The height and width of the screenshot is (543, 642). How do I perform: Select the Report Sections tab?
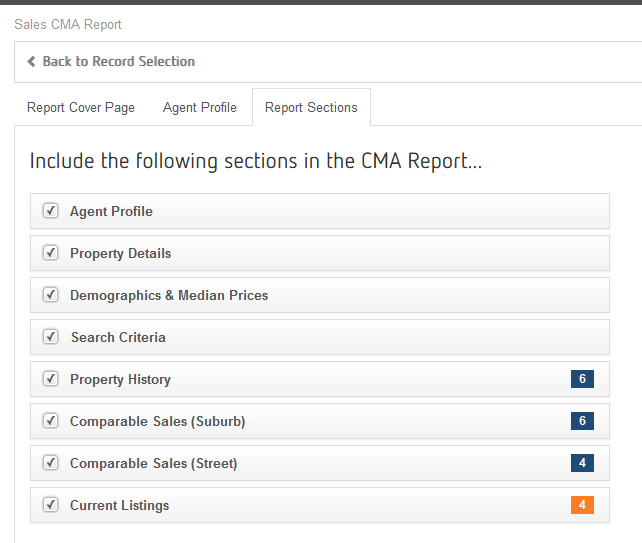[311, 108]
